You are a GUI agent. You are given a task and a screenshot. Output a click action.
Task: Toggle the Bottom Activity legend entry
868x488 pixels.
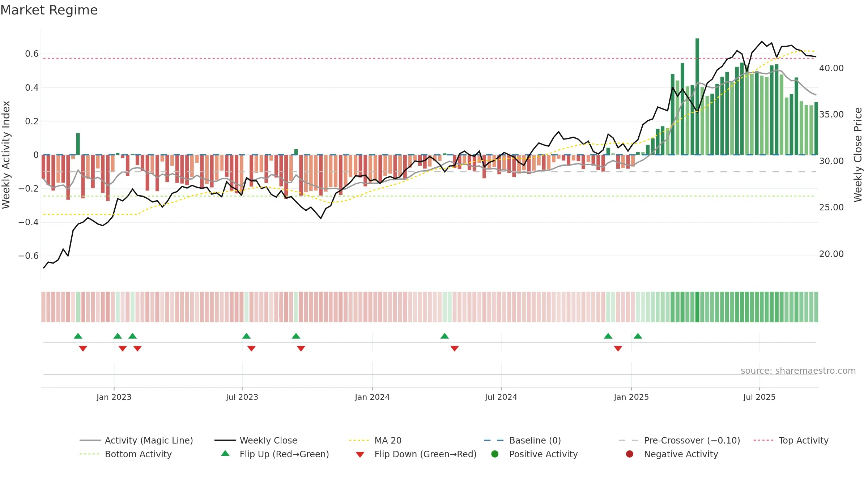click(x=125, y=454)
